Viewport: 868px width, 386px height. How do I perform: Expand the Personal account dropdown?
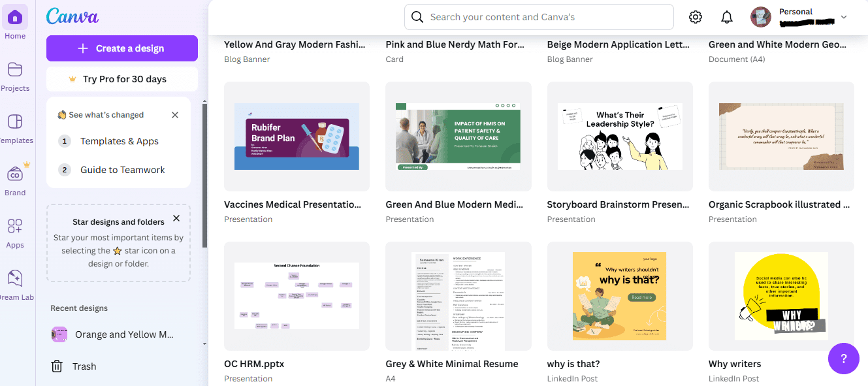pos(844,17)
